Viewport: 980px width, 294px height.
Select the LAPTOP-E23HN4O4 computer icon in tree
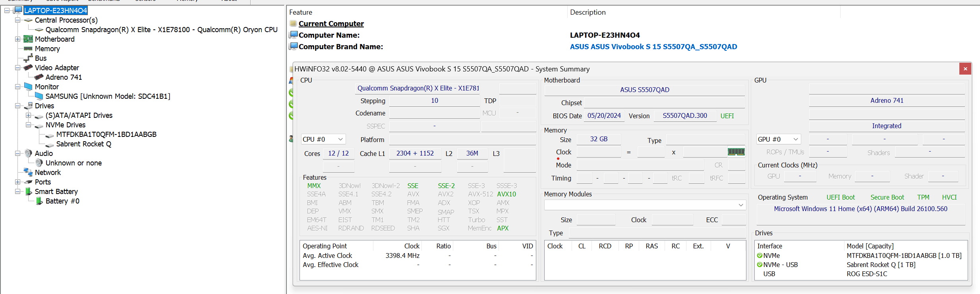coord(18,10)
